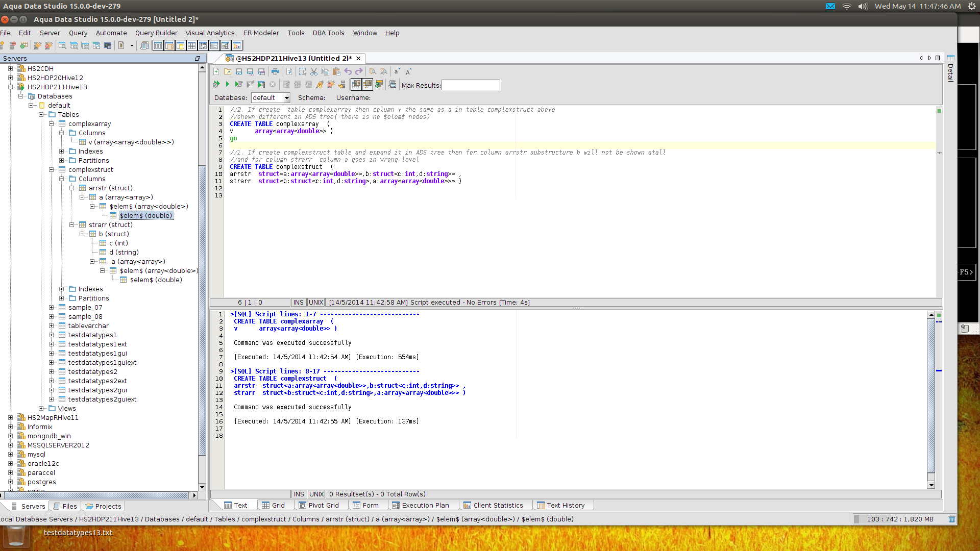Viewport: 980px width, 551px height.
Task: Click the Cut scissors icon
Action: (314, 72)
